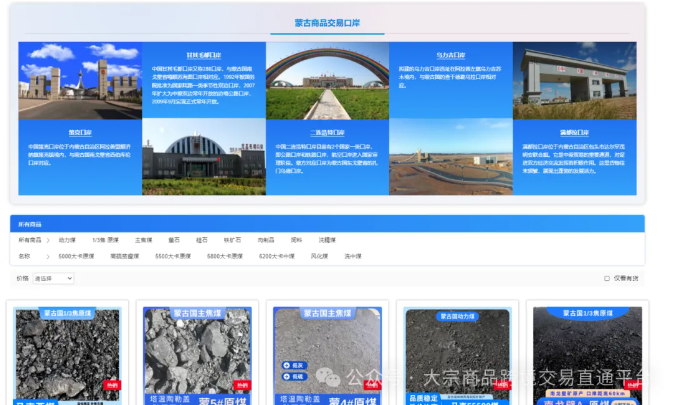
Task: Click the chevron next to 名称 label
Action: pyautogui.click(x=48, y=257)
